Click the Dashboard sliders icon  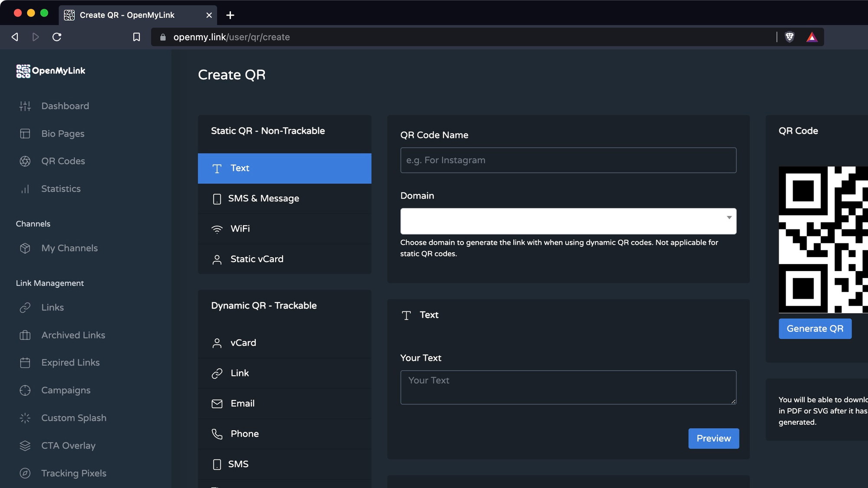pos(25,106)
